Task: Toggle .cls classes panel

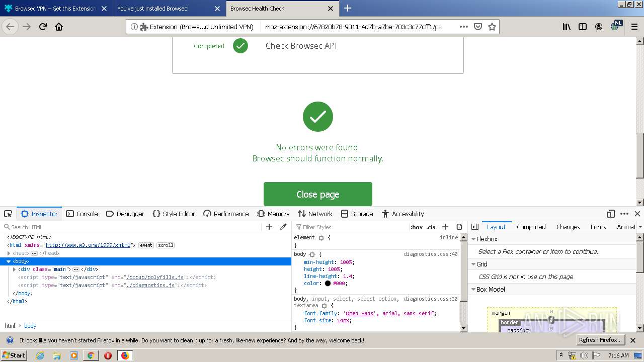Action: tap(431, 227)
